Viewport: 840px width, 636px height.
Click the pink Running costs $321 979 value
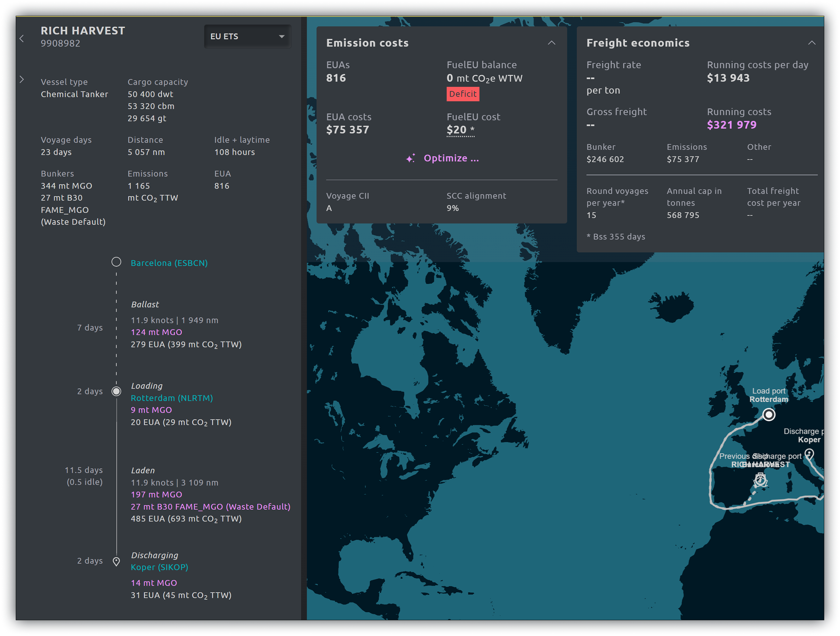[x=731, y=125]
